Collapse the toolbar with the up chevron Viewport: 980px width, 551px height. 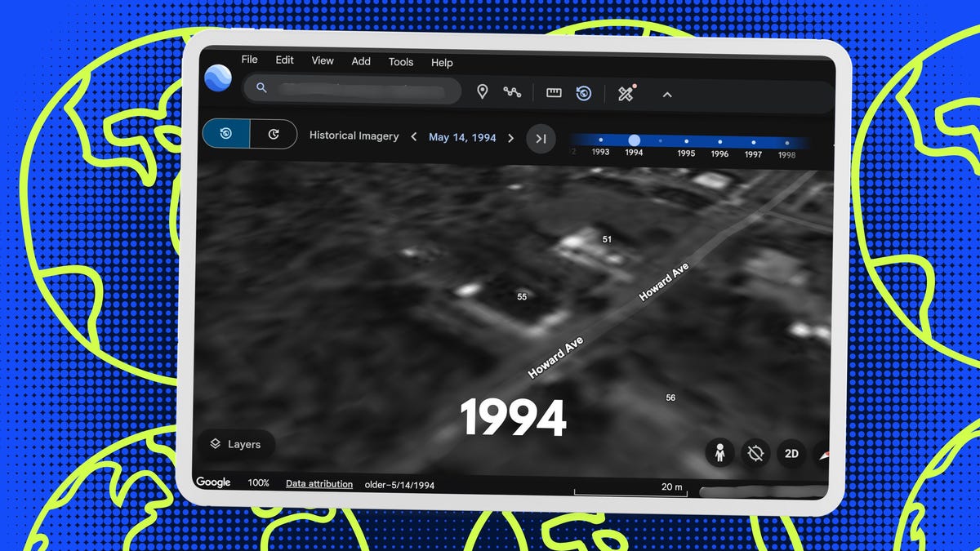pos(667,95)
